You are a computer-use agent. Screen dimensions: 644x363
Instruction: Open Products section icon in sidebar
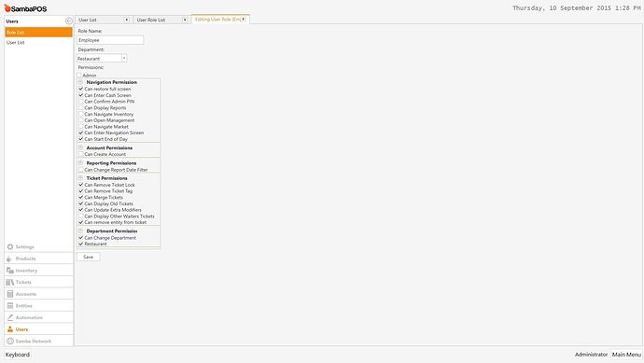point(9,258)
